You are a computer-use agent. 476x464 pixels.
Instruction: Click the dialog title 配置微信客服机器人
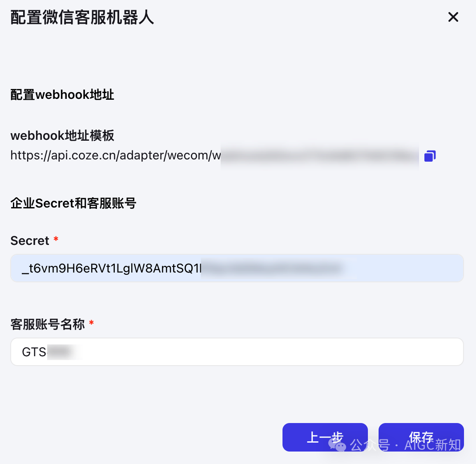tap(82, 17)
